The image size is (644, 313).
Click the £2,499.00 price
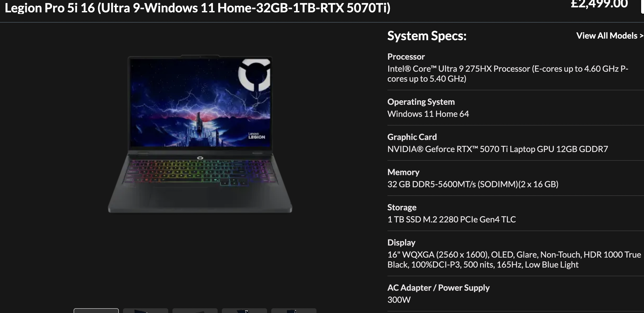click(599, 4)
